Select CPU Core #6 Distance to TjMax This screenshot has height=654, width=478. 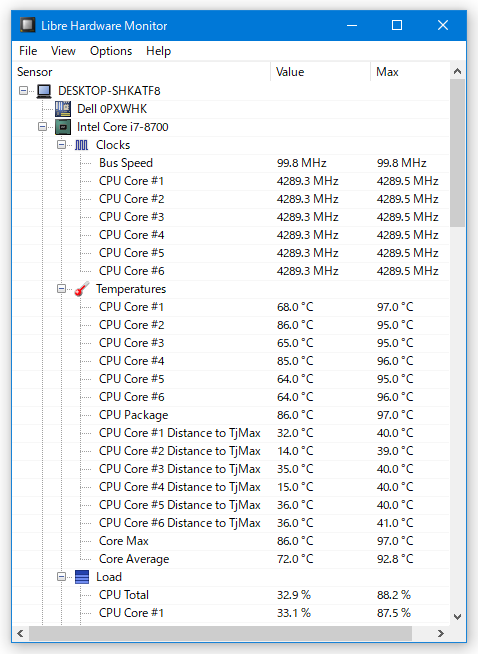tap(231, 523)
